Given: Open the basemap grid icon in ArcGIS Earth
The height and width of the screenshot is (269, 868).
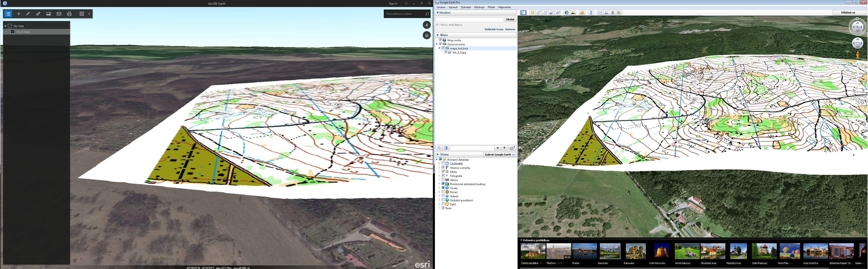Looking at the screenshot, I should pyautogui.click(x=82, y=14).
